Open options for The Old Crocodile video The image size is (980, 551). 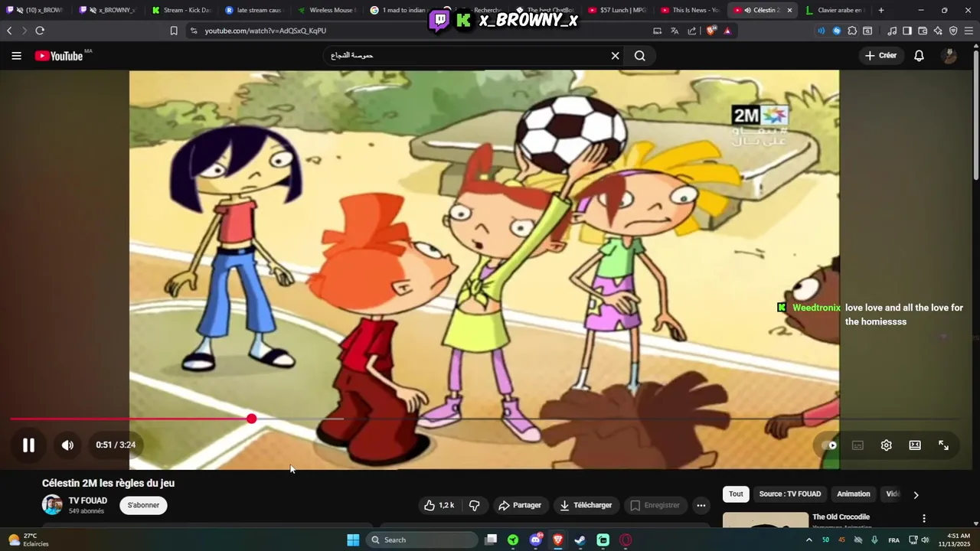point(924,518)
